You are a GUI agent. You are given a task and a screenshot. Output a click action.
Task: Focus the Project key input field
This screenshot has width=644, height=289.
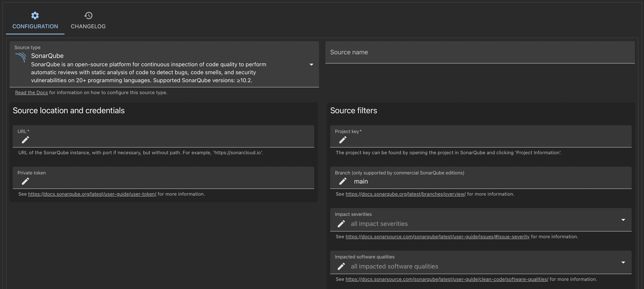481,136
